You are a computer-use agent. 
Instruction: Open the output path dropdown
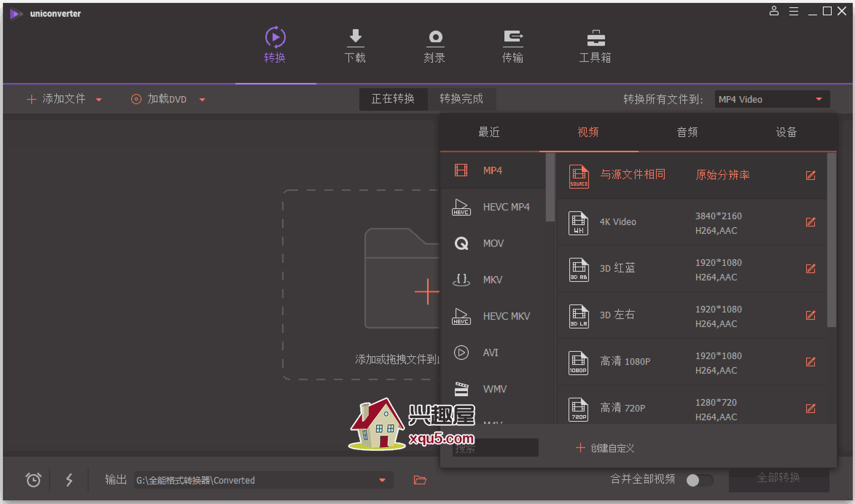point(382,480)
